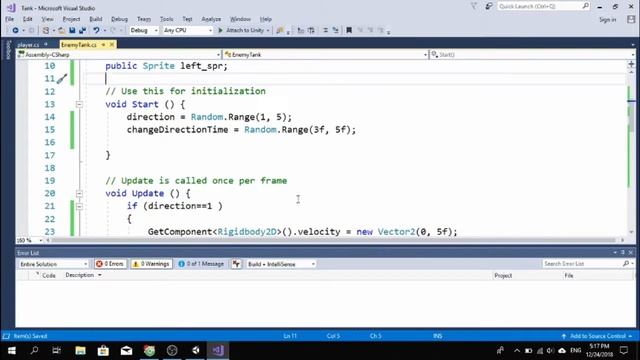This screenshot has height=360, width=640.
Task: Open the Assembly-CSharp project dropdown
Action: (119, 54)
